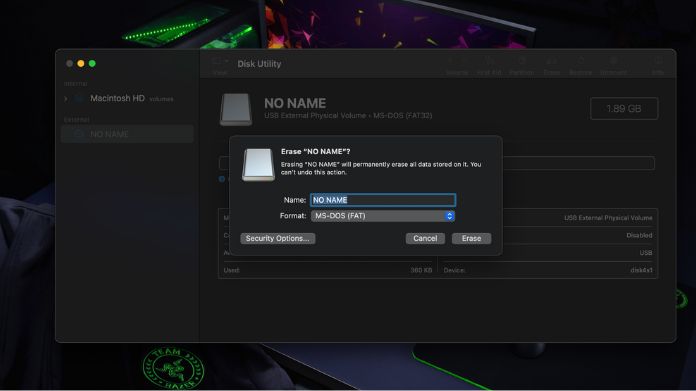Select NO NAME volume in the sidebar
Screen dimensions: 696x391
click(x=127, y=134)
